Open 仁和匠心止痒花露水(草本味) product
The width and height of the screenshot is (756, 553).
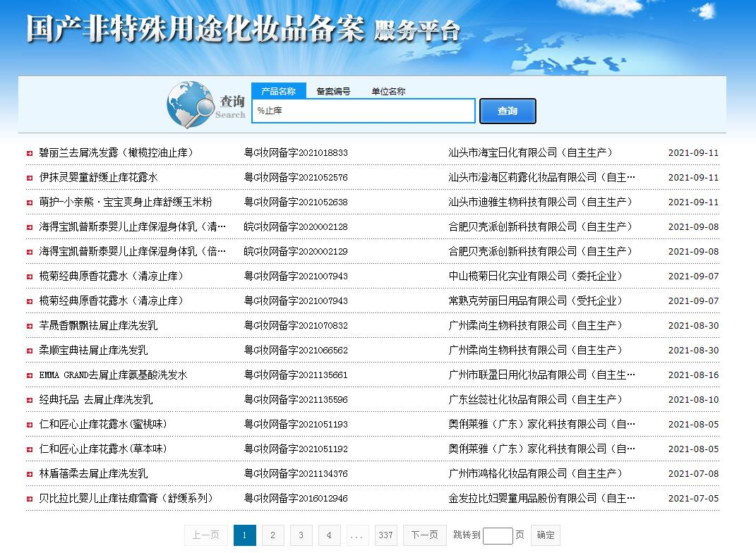(x=103, y=449)
